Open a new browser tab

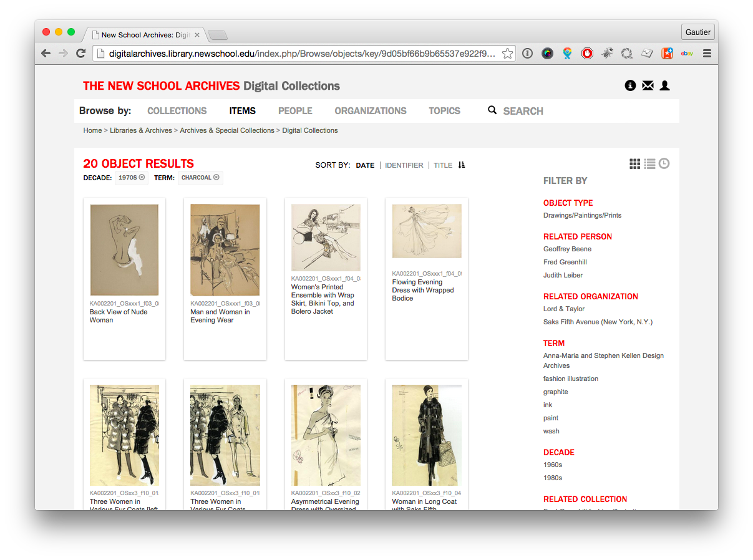coord(217,35)
